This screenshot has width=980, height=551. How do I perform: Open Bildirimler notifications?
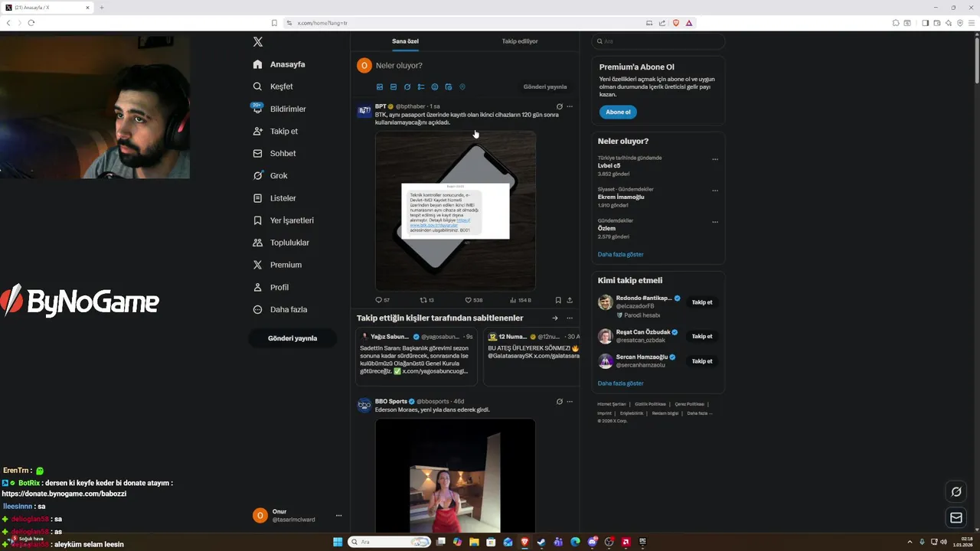click(279, 109)
